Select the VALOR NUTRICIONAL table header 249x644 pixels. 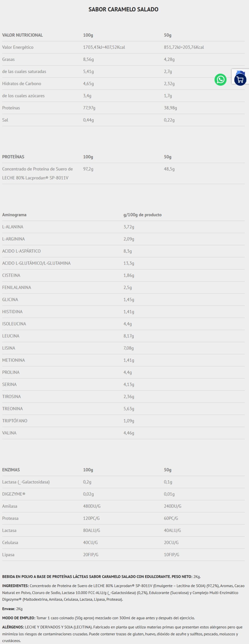[22, 35]
